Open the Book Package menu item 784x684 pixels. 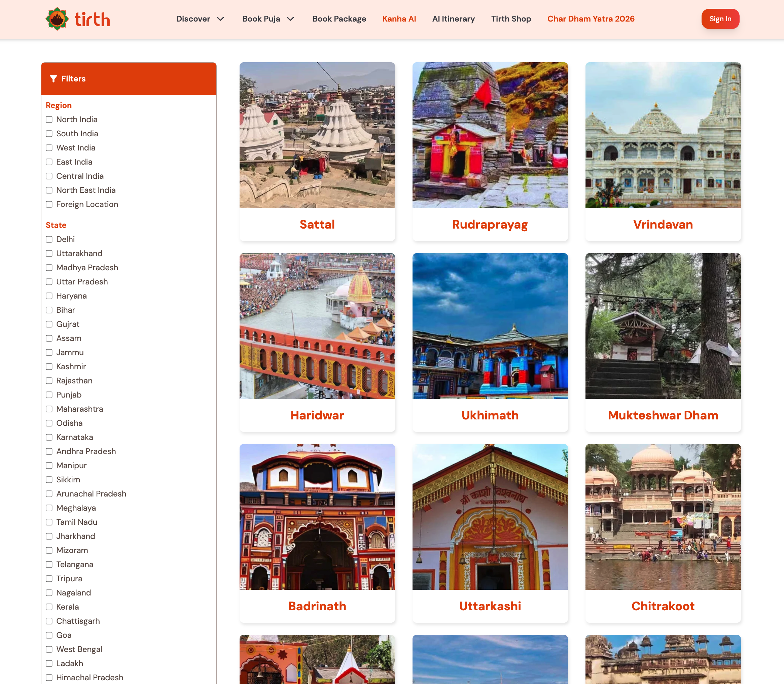click(x=339, y=19)
